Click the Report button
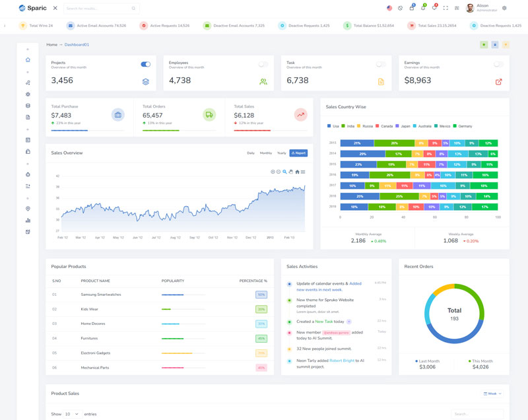Viewport: 528px width, 420px height. tap(298, 153)
